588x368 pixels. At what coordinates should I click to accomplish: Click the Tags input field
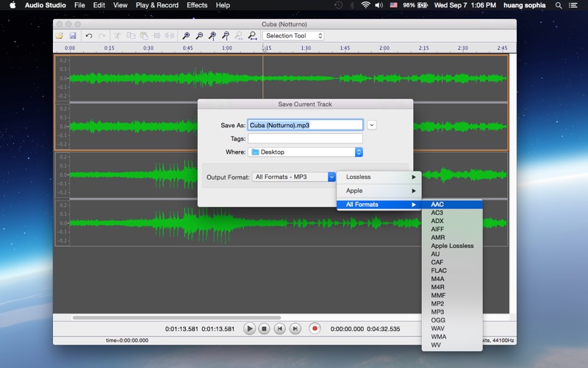[x=305, y=138]
